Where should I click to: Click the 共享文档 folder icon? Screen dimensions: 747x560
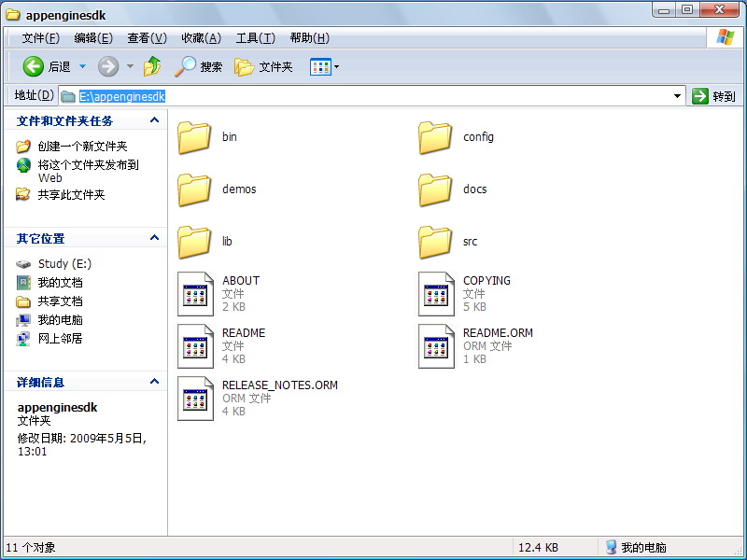(22, 301)
